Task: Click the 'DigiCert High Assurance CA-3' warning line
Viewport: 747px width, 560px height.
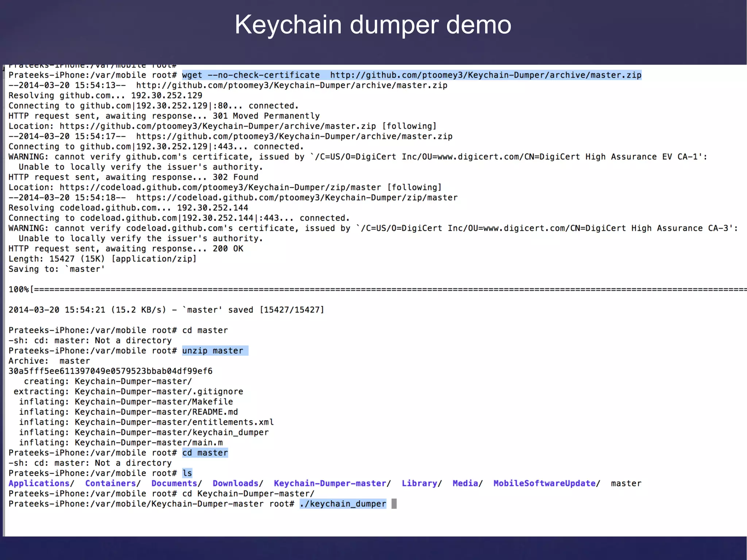Action: [x=373, y=228]
